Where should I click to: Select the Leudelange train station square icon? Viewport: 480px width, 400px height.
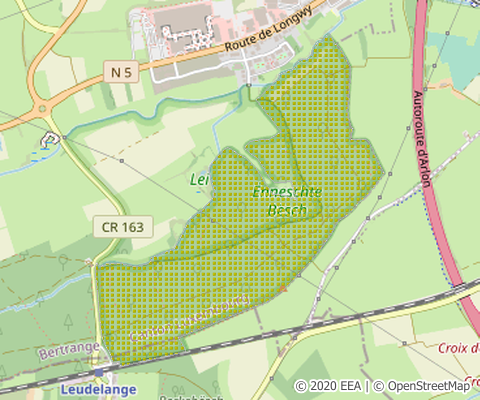(99, 372)
